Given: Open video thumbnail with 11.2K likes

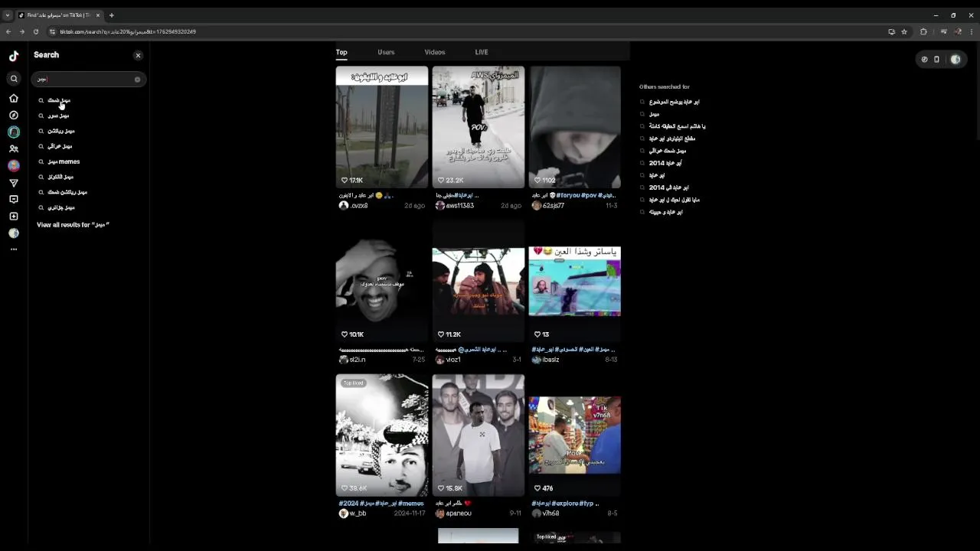Looking at the screenshot, I should pos(479,281).
